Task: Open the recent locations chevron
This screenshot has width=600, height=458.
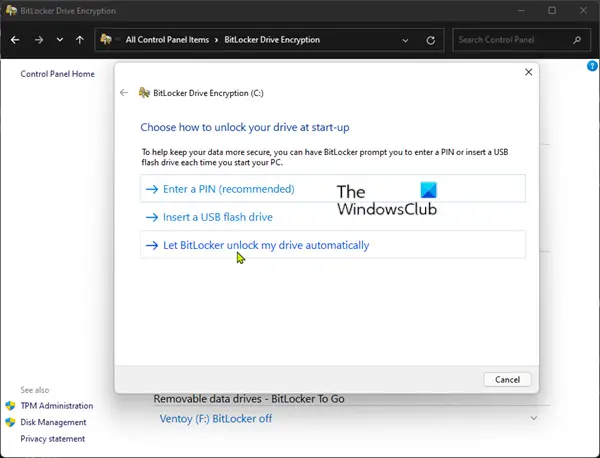Action: [x=60, y=40]
